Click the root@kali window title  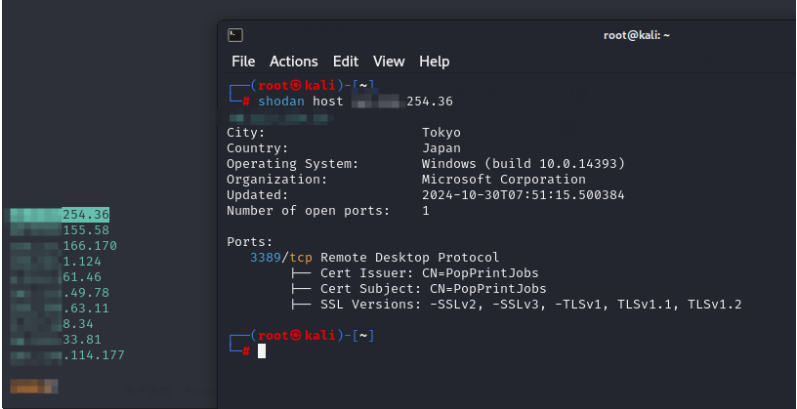coord(636,35)
